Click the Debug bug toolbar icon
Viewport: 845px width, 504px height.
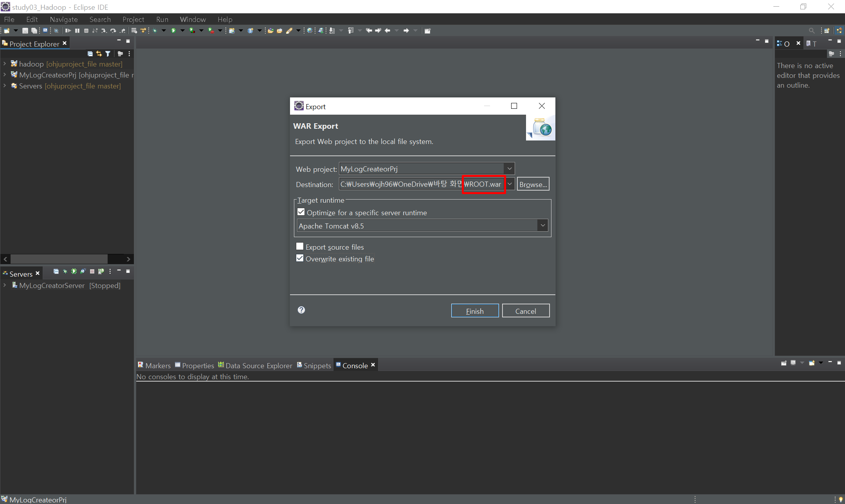click(x=155, y=31)
